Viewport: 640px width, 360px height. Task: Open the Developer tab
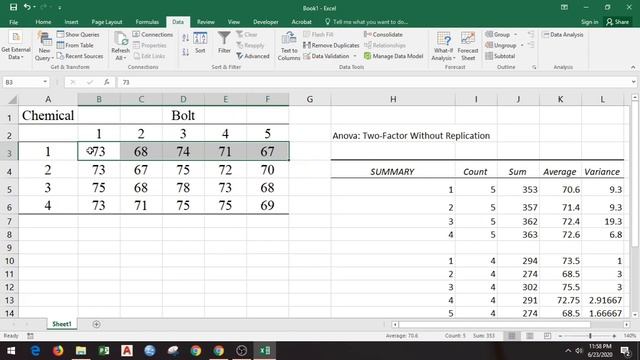pos(266,22)
